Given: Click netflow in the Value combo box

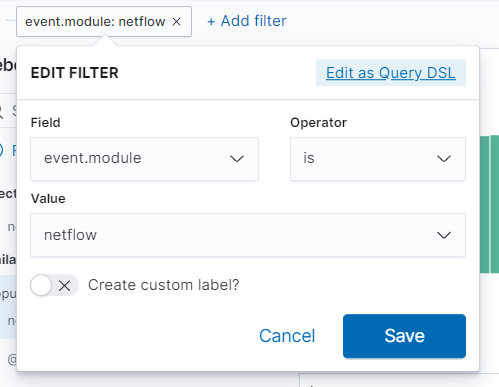Looking at the screenshot, I should (x=70, y=235).
